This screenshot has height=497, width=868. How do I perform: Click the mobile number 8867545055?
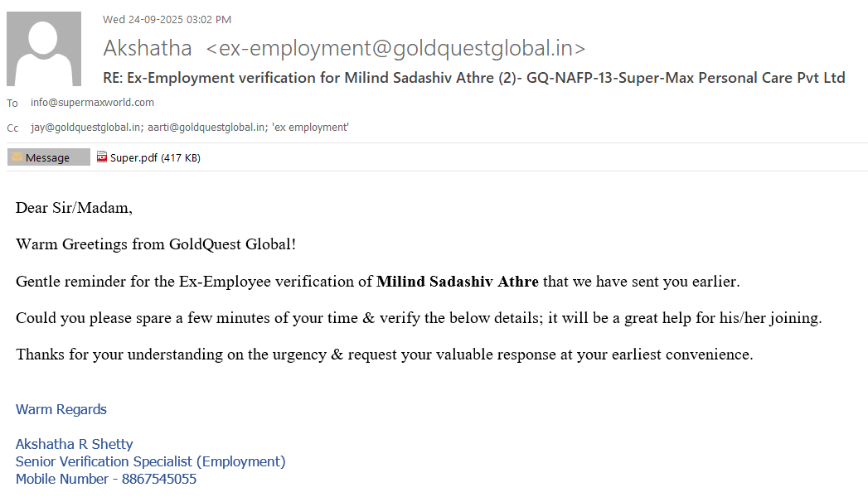click(x=159, y=479)
